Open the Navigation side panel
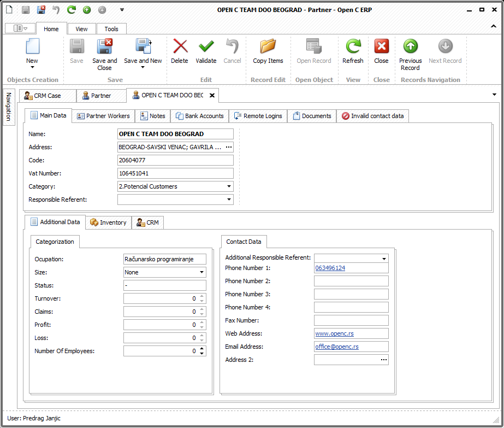Viewport: 504px width, 428px height. 9,107
